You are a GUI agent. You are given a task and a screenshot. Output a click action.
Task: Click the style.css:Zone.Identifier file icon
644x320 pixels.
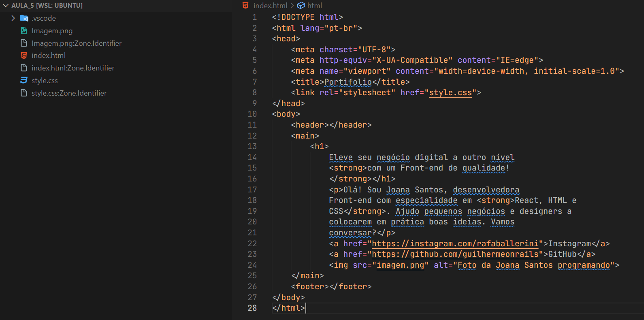point(24,93)
